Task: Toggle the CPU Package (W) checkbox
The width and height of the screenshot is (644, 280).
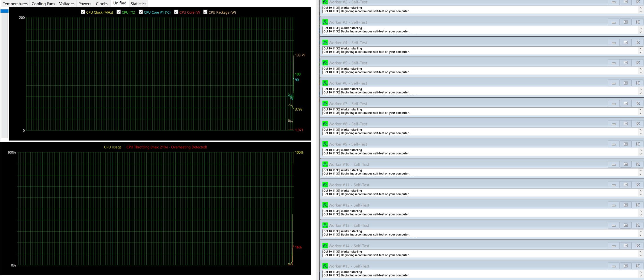Action: (x=205, y=12)
